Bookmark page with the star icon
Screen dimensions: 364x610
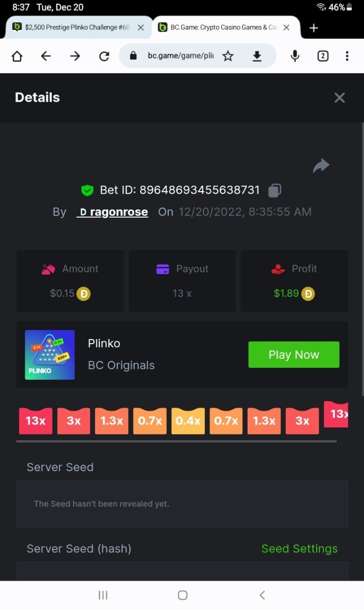(228, 56)
